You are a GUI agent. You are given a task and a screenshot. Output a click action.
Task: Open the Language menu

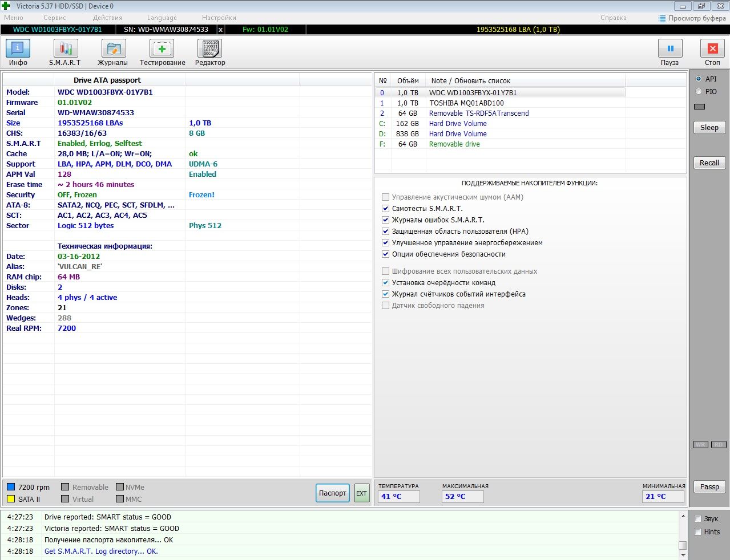pos(162,18)
